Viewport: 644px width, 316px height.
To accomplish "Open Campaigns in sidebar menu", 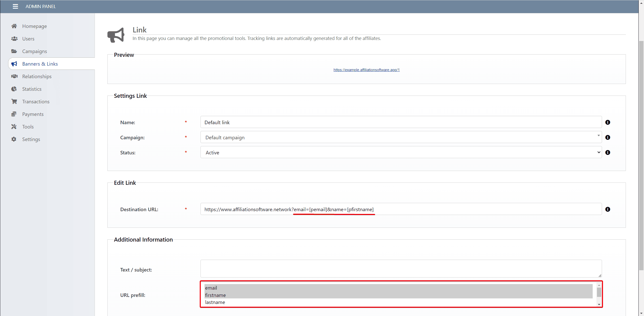I will [34, 51].
